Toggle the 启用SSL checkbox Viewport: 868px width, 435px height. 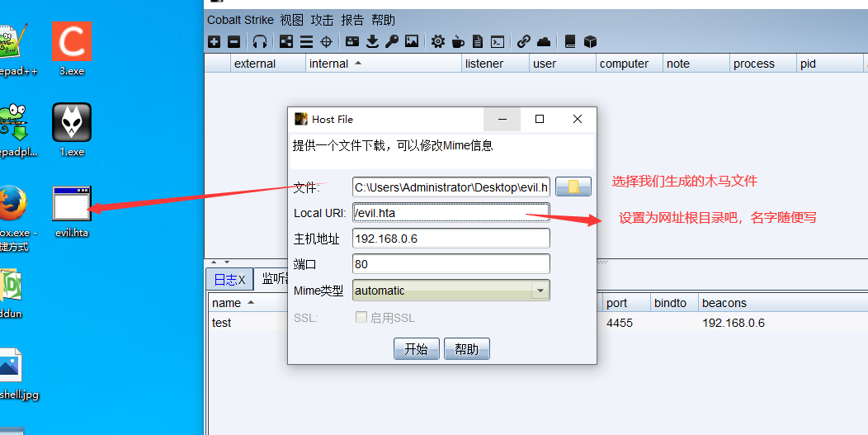tap(361, 318)
